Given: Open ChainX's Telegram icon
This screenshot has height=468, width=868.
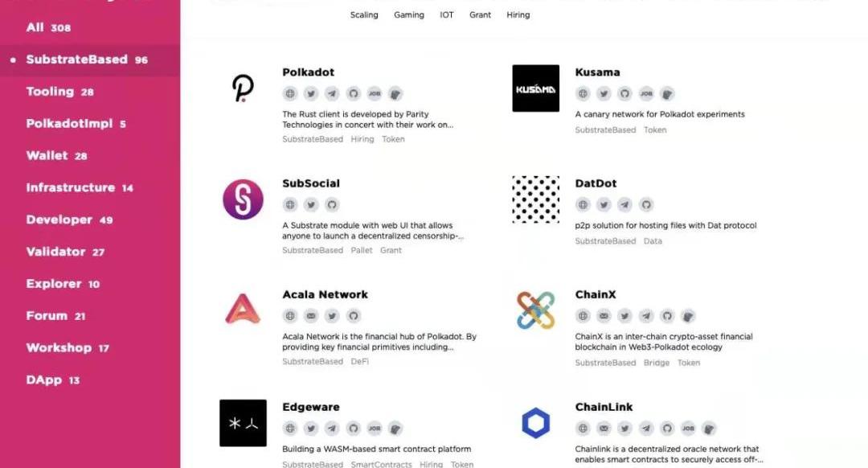Looking at the screenshot, I should coord(646,316).
